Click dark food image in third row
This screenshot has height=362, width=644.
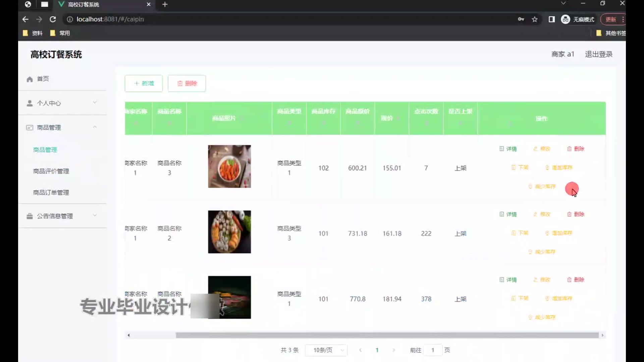pos(229,297)
